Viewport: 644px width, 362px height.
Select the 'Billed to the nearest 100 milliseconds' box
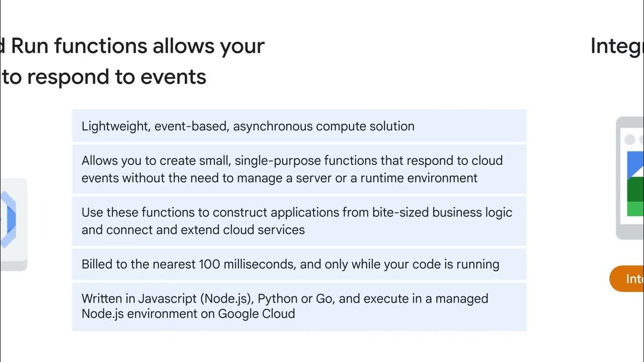tap(299, 264)
